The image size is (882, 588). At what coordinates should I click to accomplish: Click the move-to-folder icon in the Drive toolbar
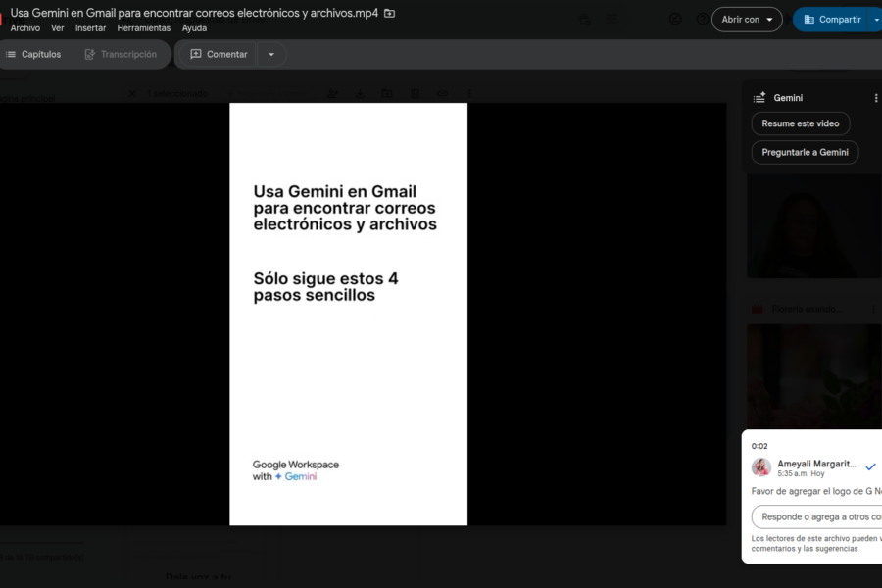387,93
